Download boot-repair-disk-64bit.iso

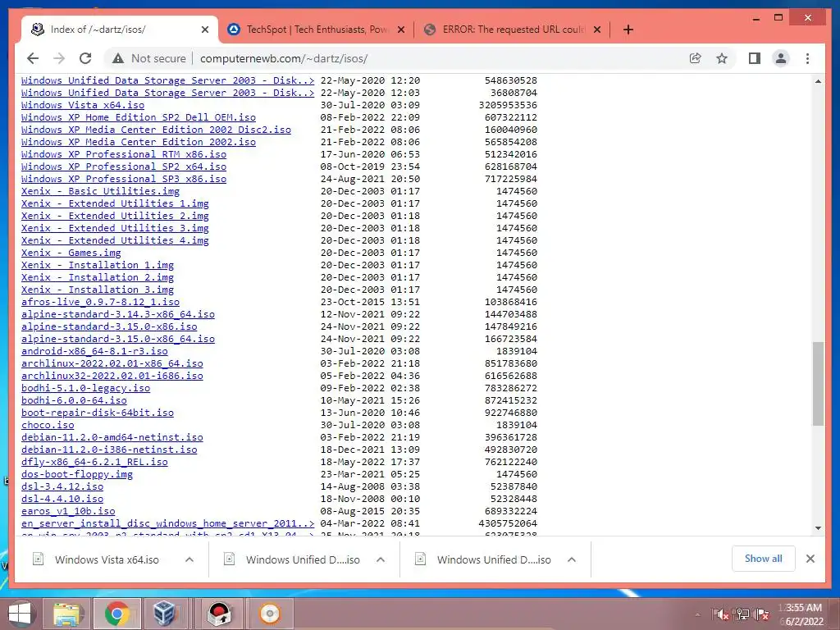click(98, 413)
